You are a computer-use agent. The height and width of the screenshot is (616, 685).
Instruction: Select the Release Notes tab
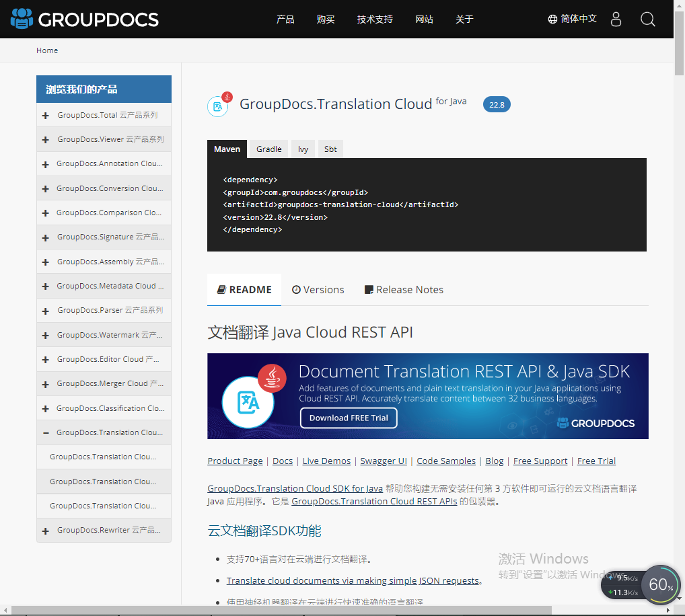click(404, 289)
